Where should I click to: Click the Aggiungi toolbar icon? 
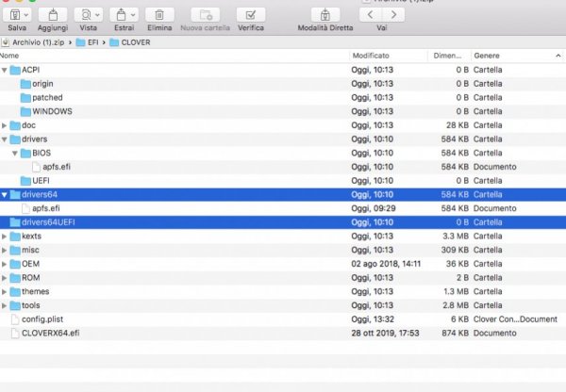53,15
